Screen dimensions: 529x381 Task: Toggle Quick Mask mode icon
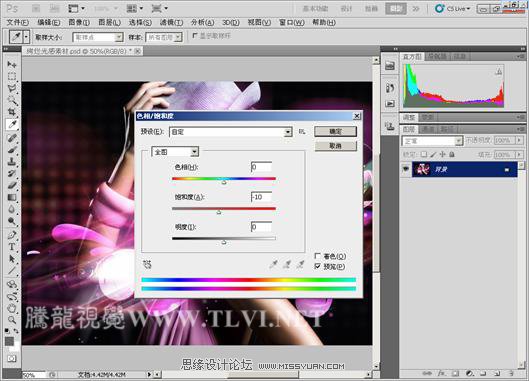pyautogui.click(x=12, y=358)
